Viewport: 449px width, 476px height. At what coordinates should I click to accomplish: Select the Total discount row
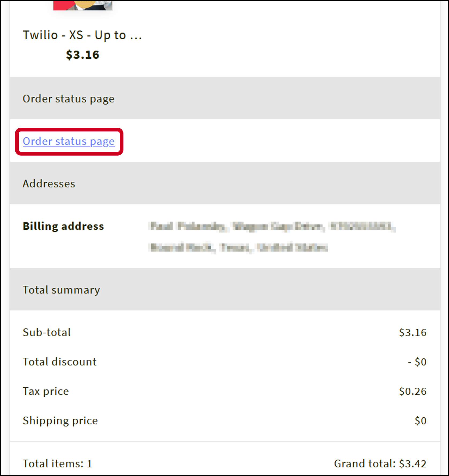(59, 362)
